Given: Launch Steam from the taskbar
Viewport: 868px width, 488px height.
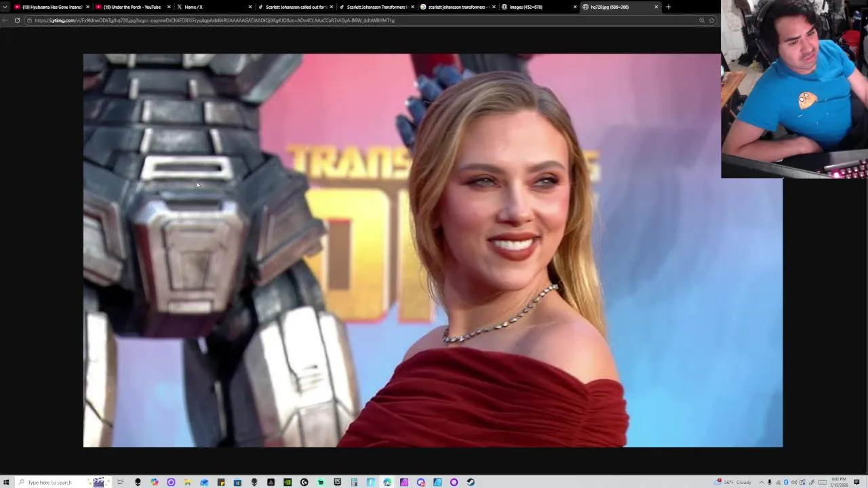Looking at the screenshot, I should [471, 482].
